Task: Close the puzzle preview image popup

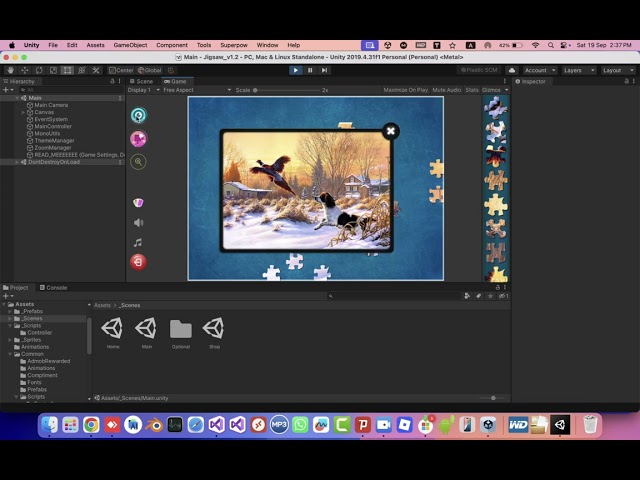Action: 391,131
